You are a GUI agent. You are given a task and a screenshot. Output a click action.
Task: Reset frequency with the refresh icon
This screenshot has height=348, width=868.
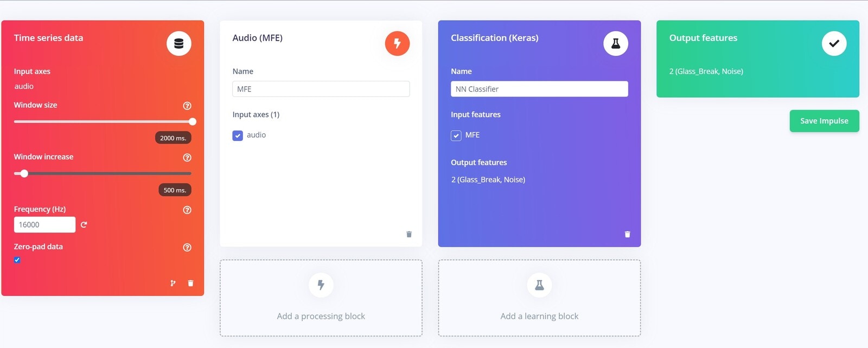(x=84, y=224)
